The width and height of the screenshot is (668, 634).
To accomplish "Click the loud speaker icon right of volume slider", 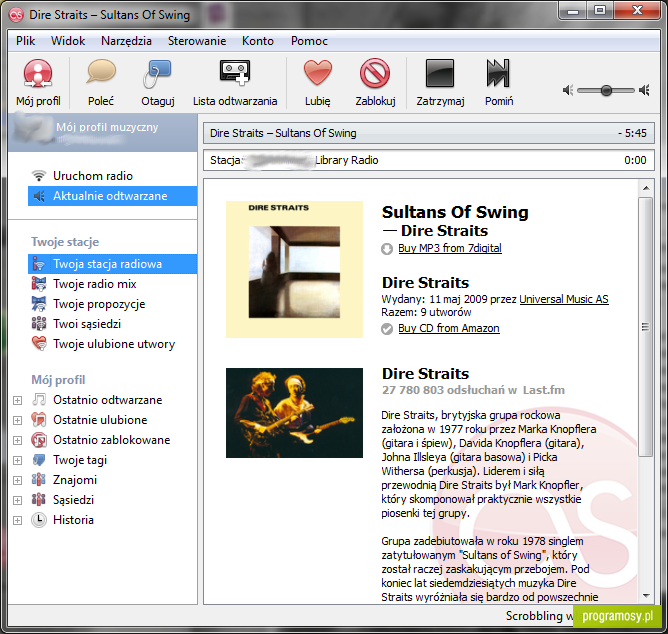I will [x=644, y=90].
